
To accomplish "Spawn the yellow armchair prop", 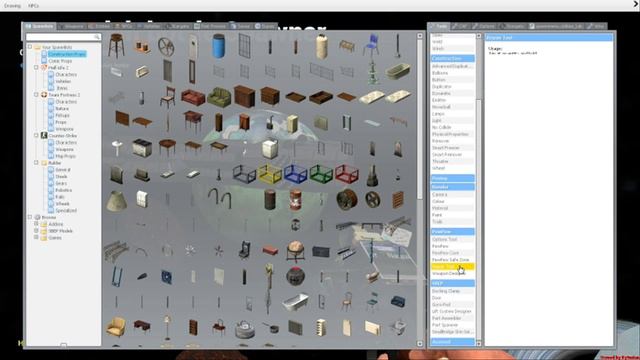I will point(116,327).
